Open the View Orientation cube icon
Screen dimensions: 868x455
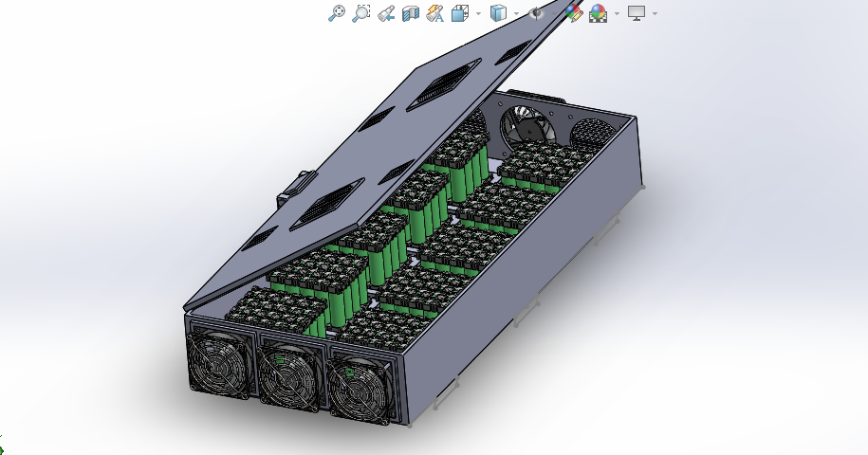(x=460, y=13)
